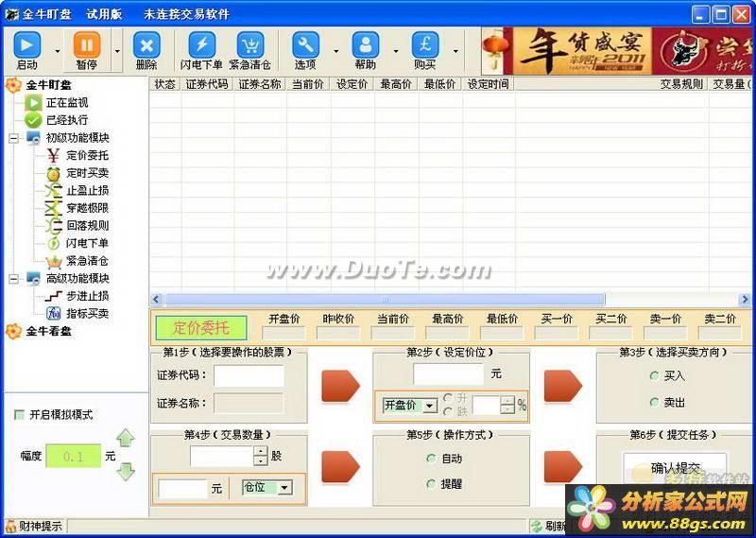Select the 自动 operation mode radio

[x=431, y=459]
